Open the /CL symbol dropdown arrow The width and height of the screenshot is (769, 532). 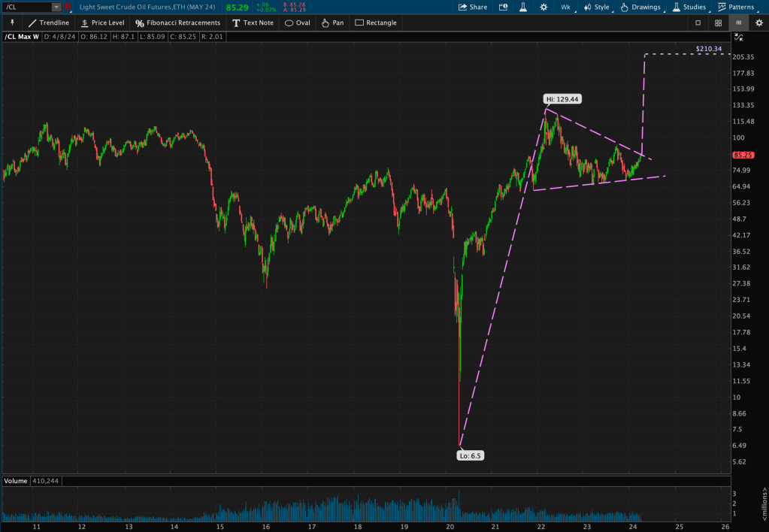pyautogui.click(x=56, y=7)
